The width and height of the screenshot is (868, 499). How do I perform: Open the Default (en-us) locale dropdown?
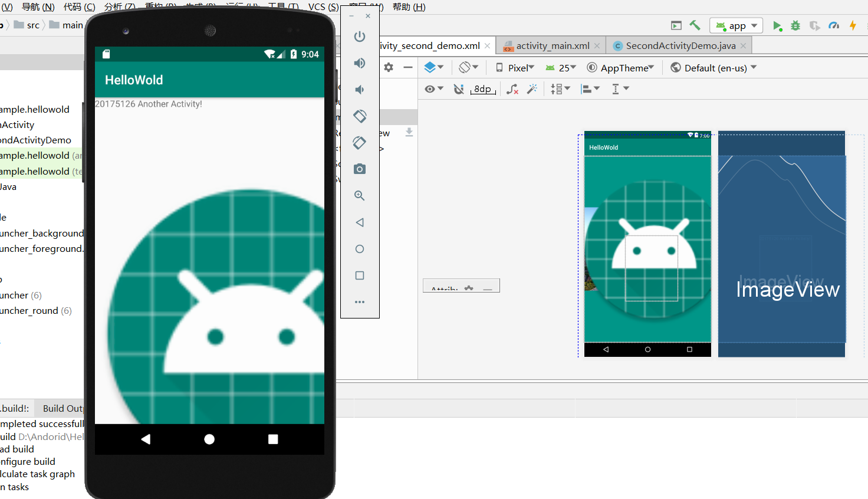(x=714, y=68)
